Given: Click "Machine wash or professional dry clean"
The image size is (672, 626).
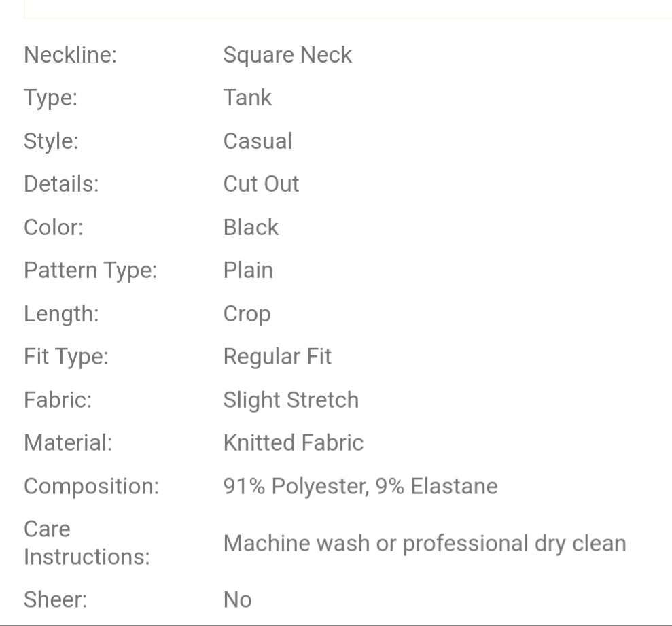Looking at the screenshot, I should 425,543.
